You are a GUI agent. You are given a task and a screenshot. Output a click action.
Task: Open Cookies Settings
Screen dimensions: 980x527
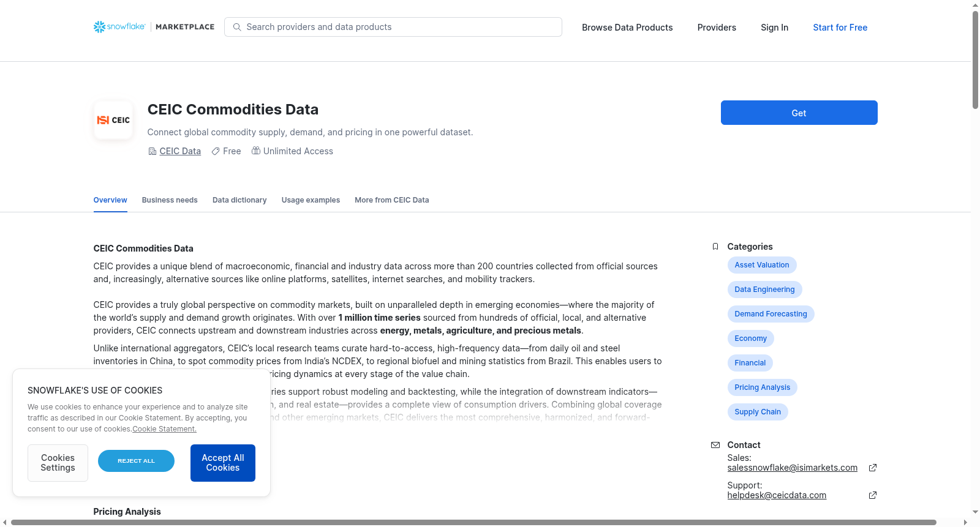[58, 463]
